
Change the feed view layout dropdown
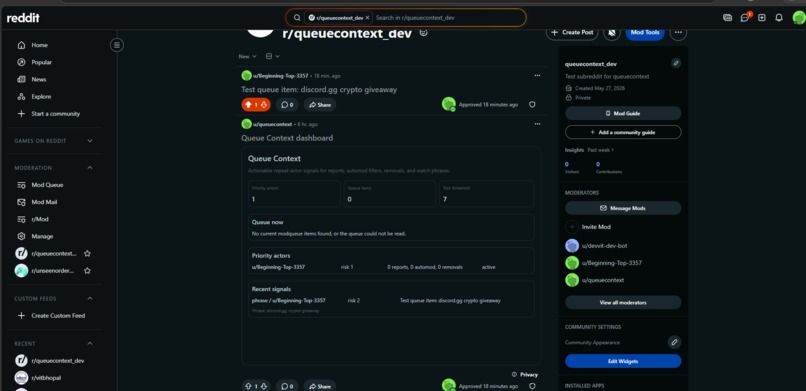click(272, 56)
